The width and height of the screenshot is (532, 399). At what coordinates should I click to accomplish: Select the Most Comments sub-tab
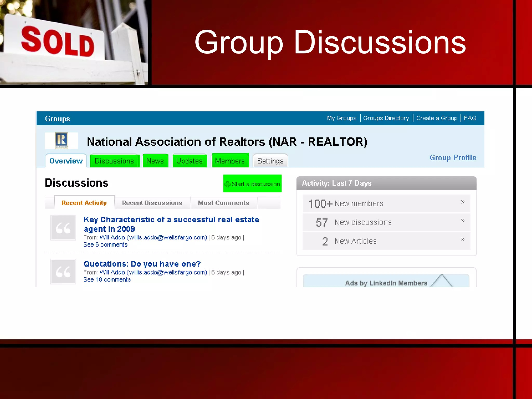click(x=224, y=203)
